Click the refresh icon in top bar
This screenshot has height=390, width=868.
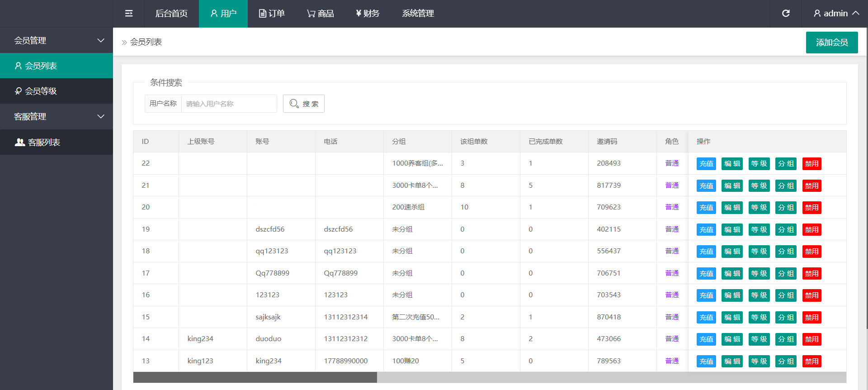(x=786, y=14)
